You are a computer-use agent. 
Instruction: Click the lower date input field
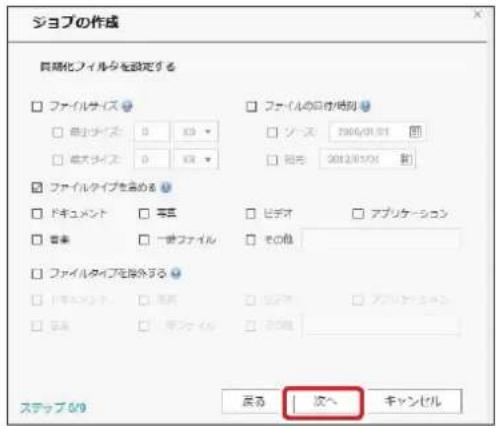(x=367, y=159)
